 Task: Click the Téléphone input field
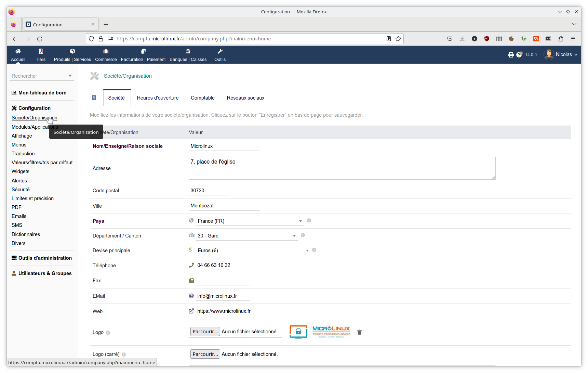(x=222, y=265)
